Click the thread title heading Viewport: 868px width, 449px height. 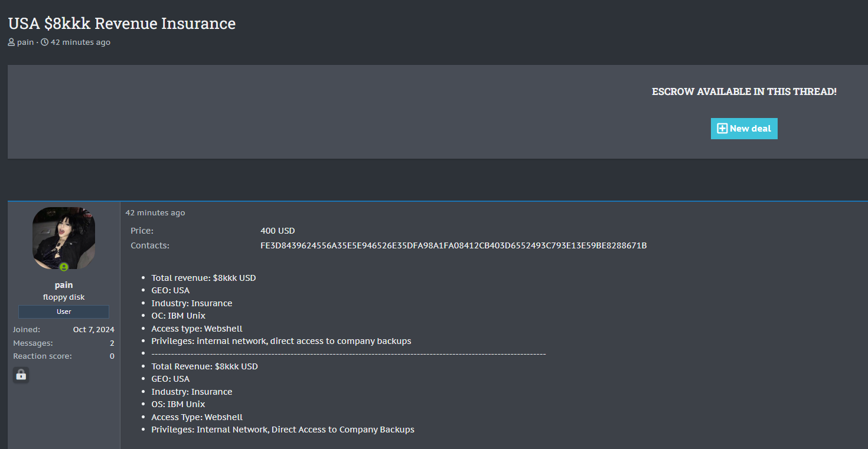click(122, 24)
